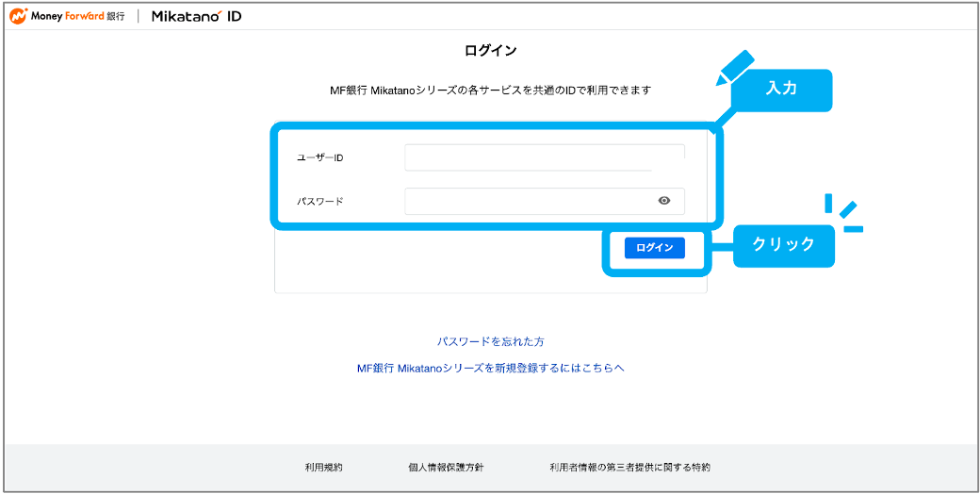Open the Mikatanoシリーズ新規登録 link
This screenshot has width=980, height=494.
[x=491, y=368]
